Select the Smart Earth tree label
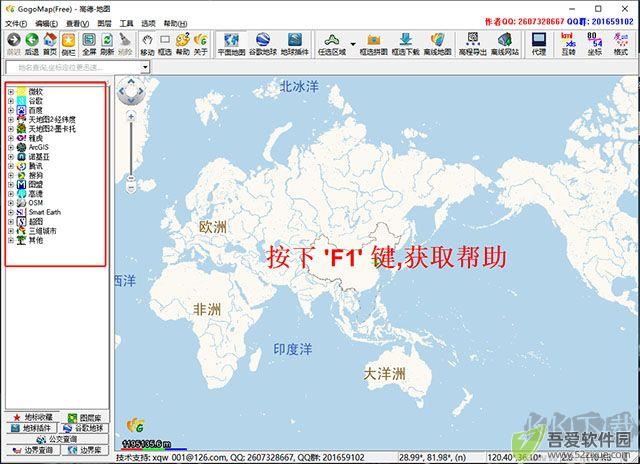 click(44, 212)
